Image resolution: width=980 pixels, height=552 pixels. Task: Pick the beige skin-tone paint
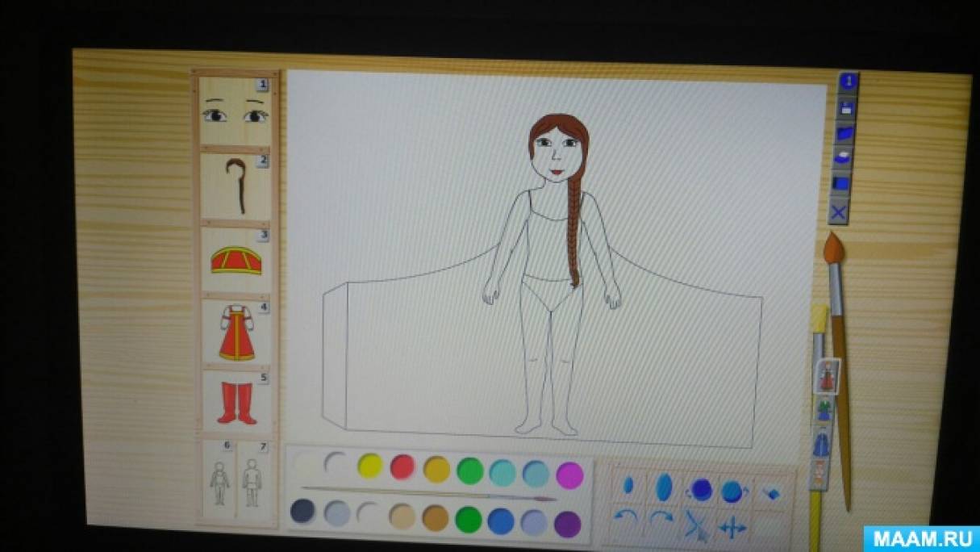[x=402, y=516]
